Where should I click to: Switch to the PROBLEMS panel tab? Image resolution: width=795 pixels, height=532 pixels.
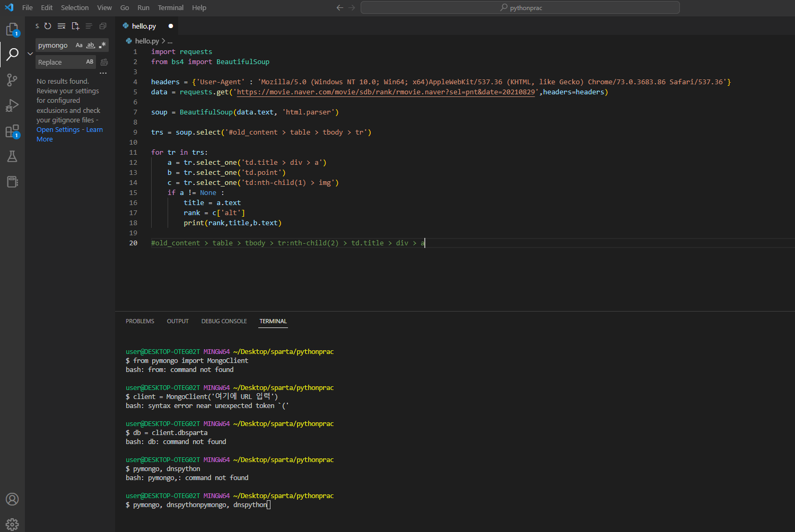point(140,321)
